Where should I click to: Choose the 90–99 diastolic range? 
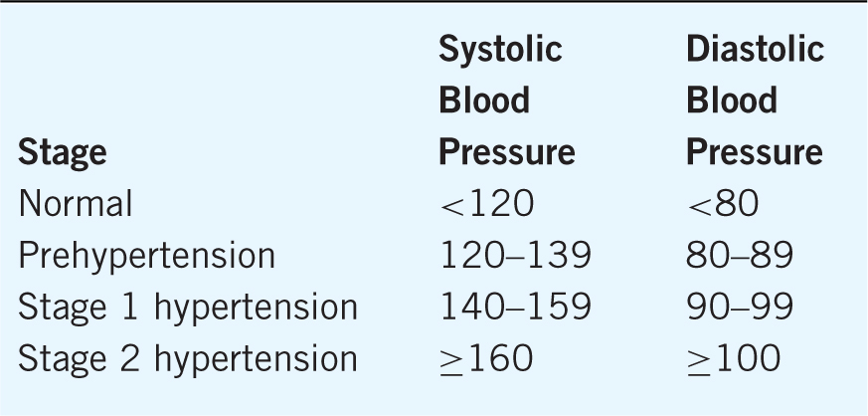pos(740,308)
